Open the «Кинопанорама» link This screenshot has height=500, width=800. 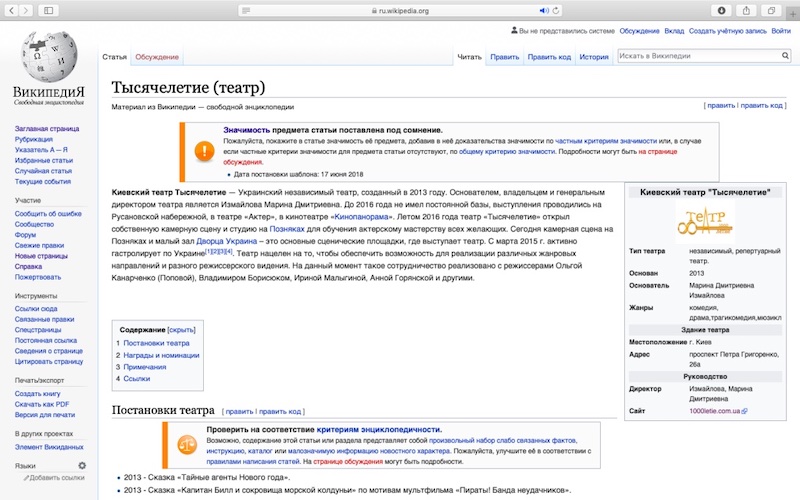(x=362, y=217)
